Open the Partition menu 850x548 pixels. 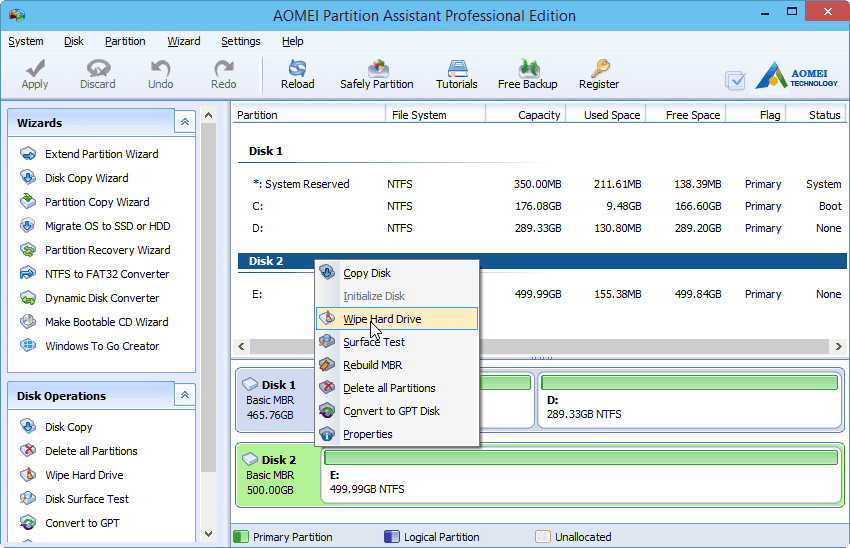[x=125, y=41]
